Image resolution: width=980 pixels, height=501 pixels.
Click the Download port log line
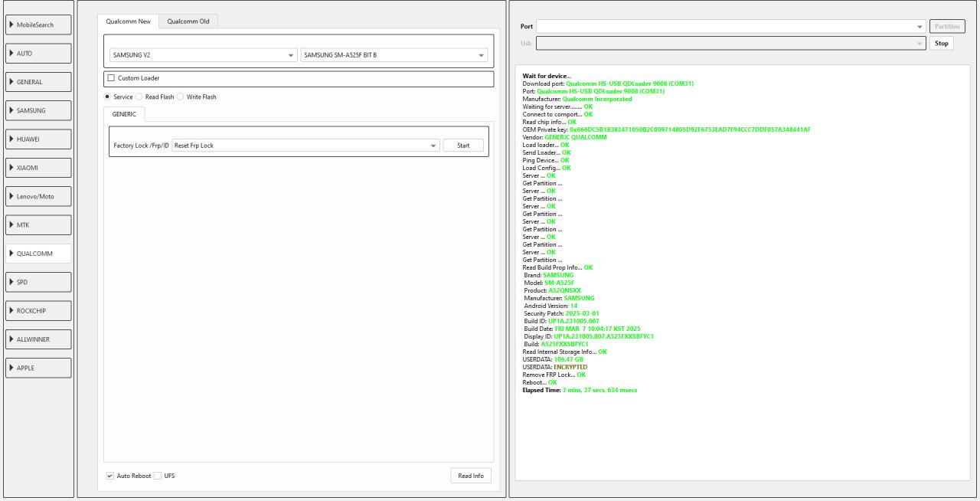point(608,83)
